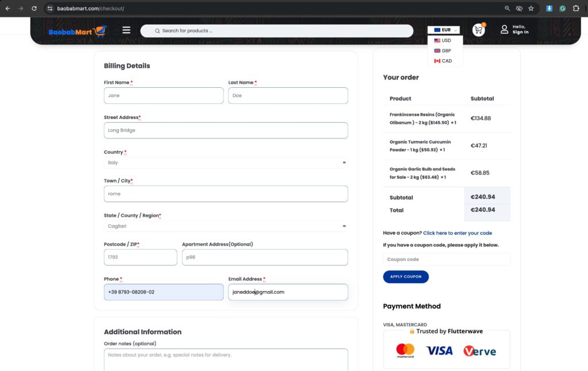The image size is (588, 371).
Task: Click inside the Coupon code field
Action: tap(446, 259)
